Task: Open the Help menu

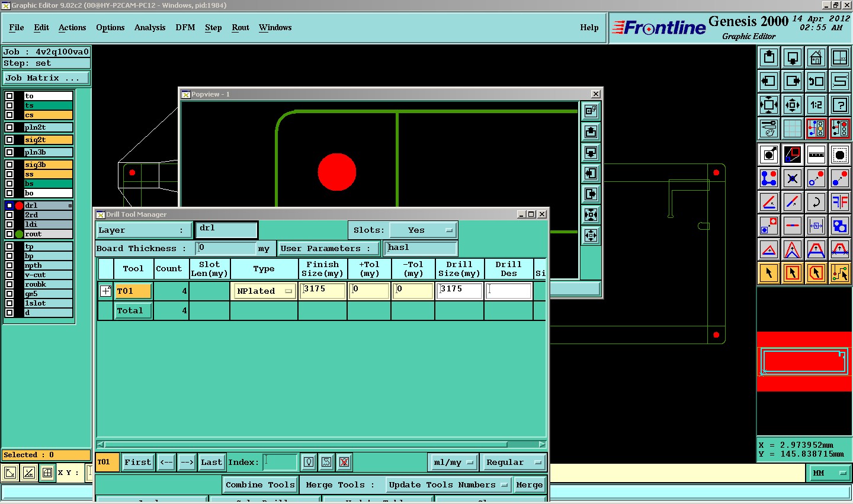Action: tap(589, 27)
